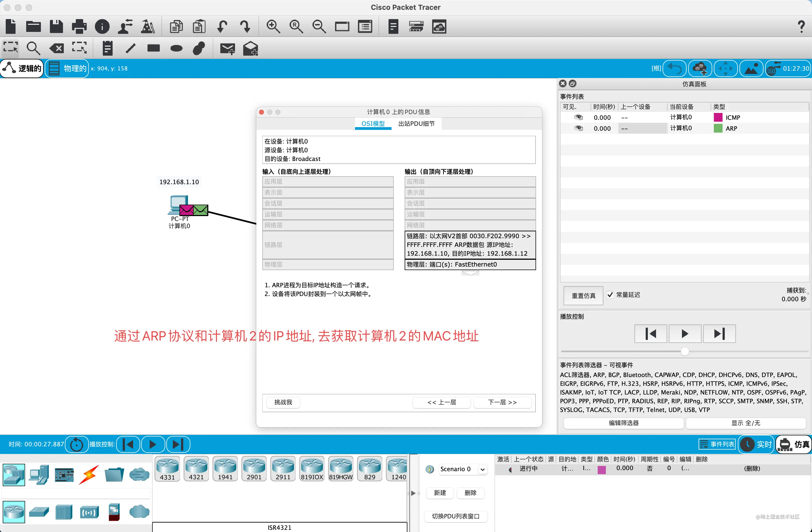Print the workspace with the printer icon

(79, 26)
